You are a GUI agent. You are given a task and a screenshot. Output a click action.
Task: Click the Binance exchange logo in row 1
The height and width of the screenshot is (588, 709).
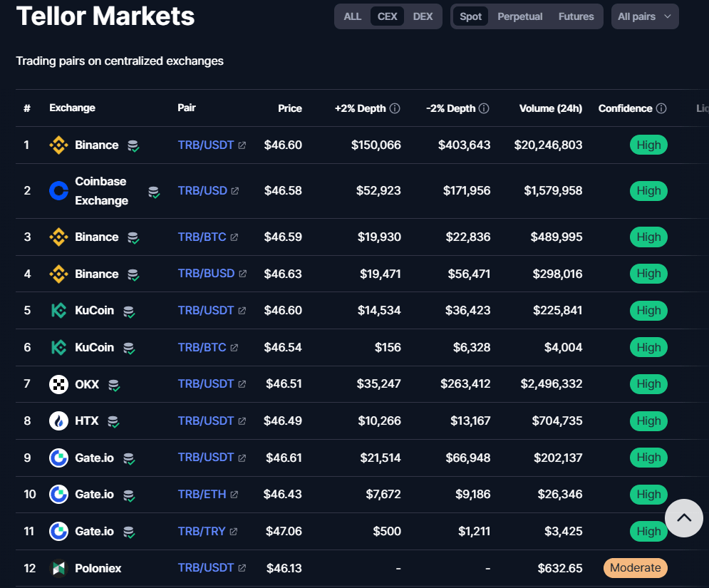coord(58,145)
